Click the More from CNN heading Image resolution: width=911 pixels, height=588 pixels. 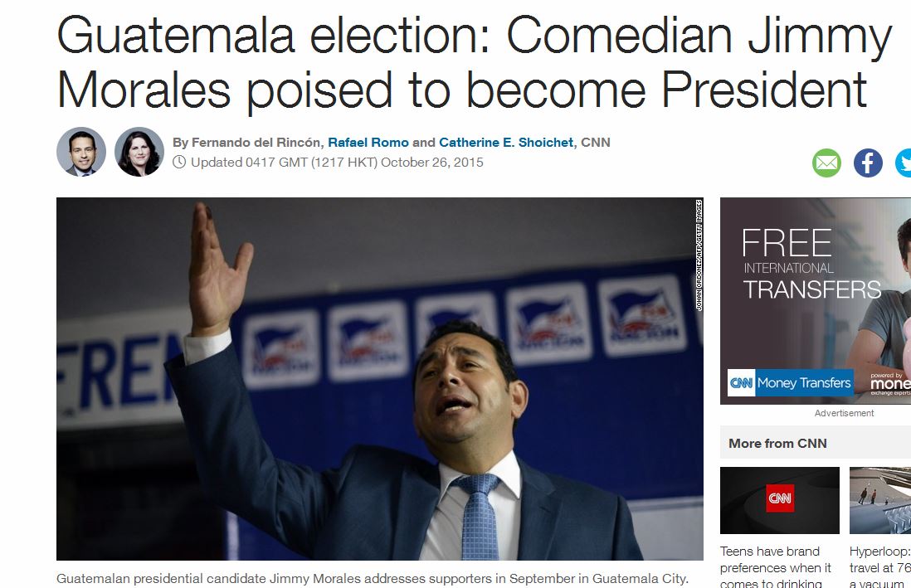point(777,444)
